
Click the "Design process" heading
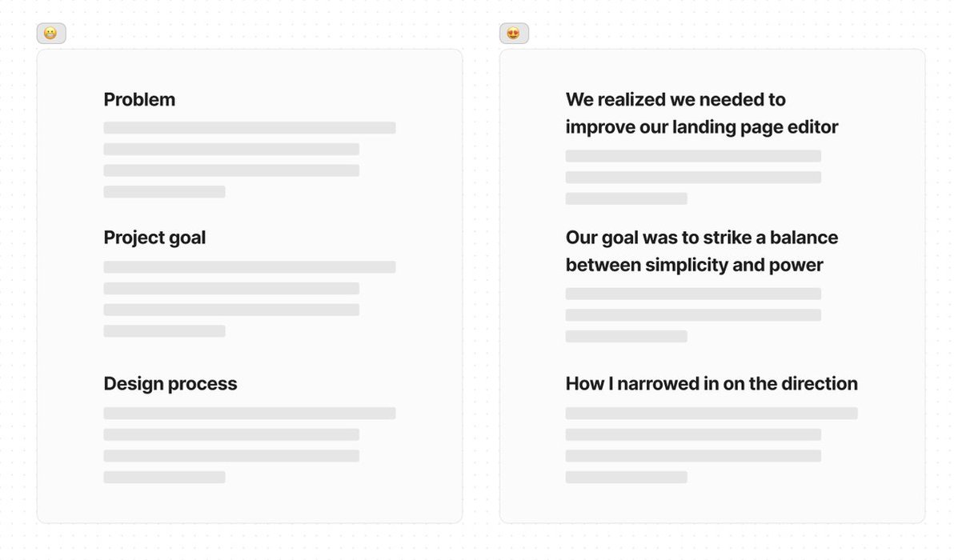pyautogui.click(x=170, y=384)
